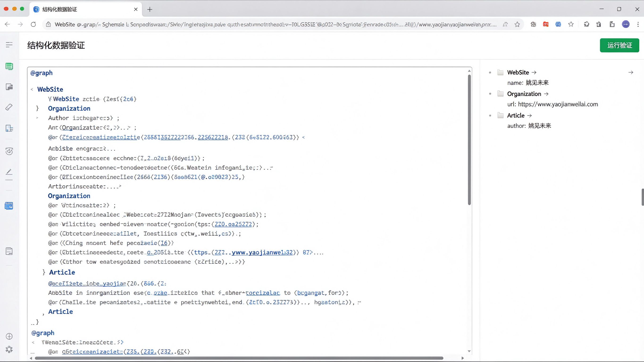The width and height of the screenshot is (644, 362).
Task: Click the browser profile avatar icon
Action: [x=626, y=24]
